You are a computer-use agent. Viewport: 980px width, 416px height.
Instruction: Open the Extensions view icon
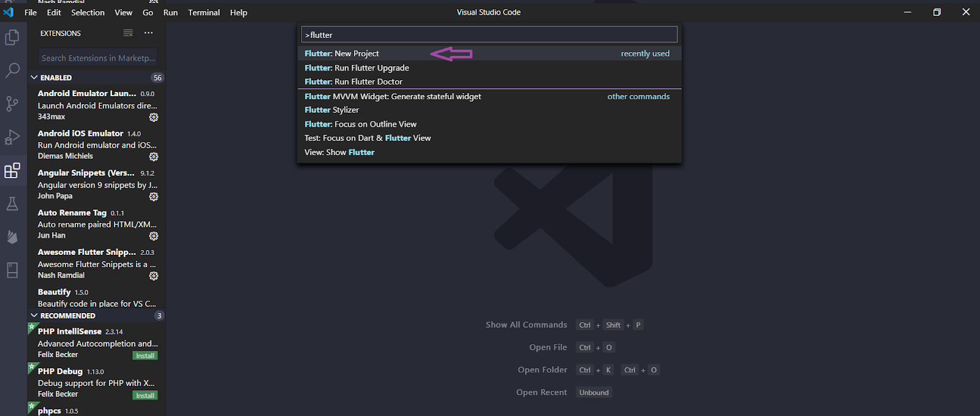coord(12,170)
